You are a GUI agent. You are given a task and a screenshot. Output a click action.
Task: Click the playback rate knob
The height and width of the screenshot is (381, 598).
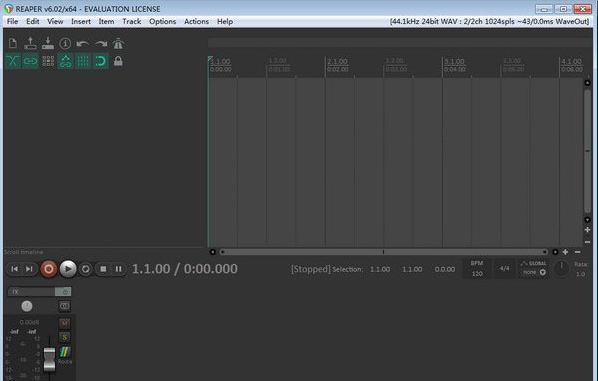[561, 269]
